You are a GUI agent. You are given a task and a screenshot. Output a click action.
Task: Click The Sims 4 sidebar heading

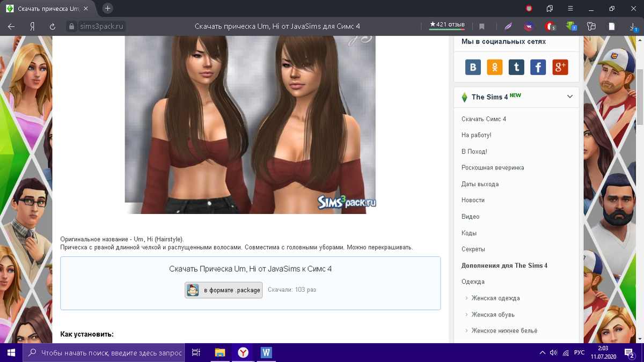(489, 97)
